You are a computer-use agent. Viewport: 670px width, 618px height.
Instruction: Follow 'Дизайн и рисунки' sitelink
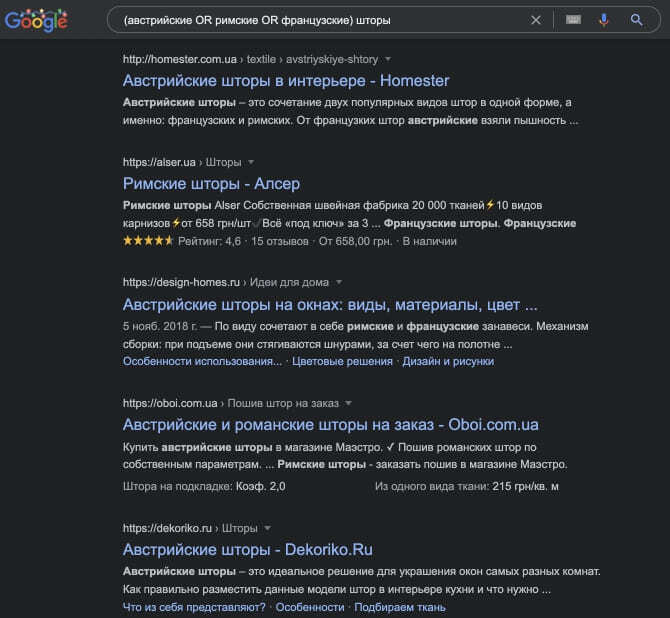tap(448, 362)
